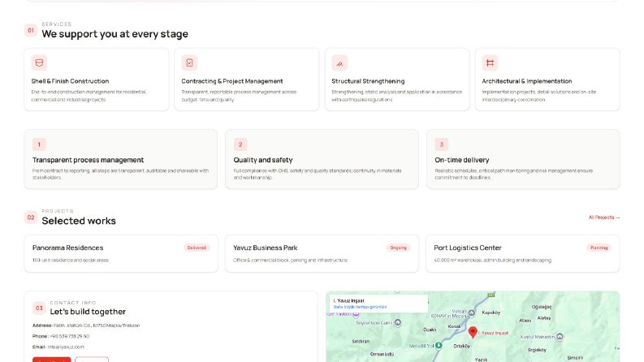Click the 'Office & commercial block' description
Image resolution: width=644 pixels, height=362 pixels.
(291, 261)
